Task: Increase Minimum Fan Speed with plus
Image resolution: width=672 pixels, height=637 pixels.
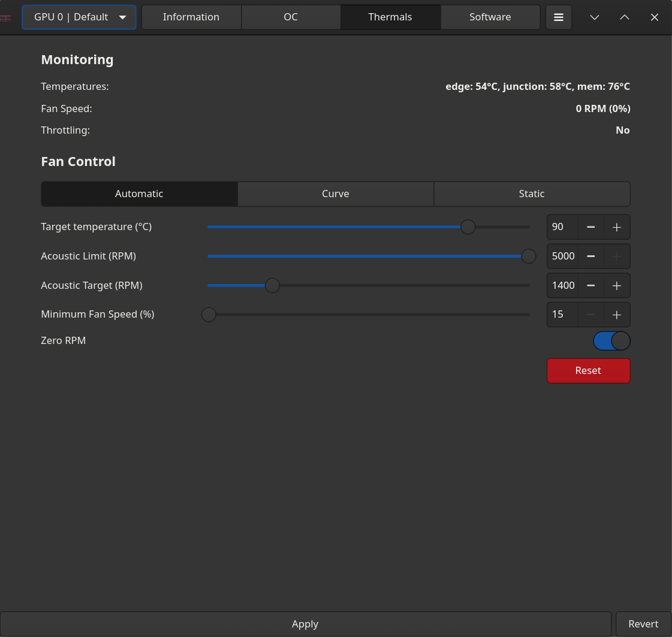Action: [616, 315]
